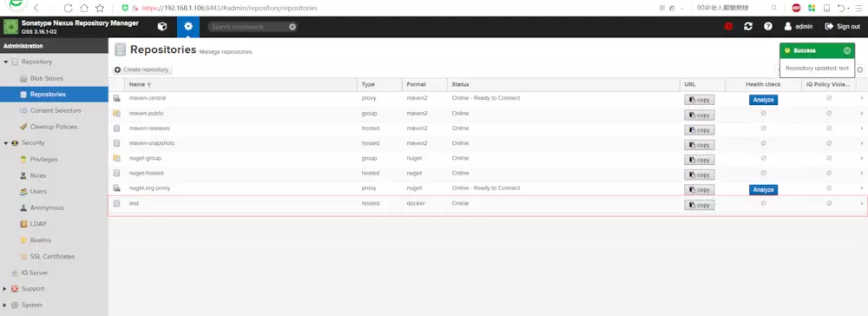Close the Success notification popup
This screenshot has width=868, height=316.
[847, 51]
